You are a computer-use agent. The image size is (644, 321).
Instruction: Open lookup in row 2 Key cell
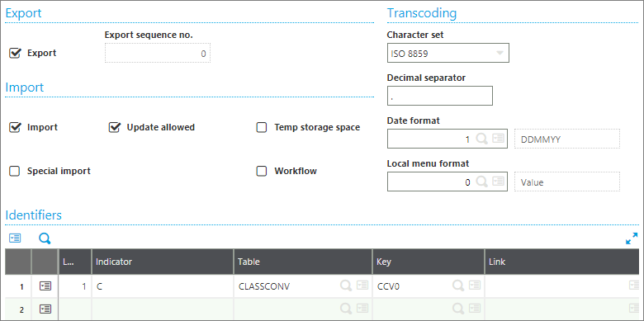point(458,309)
